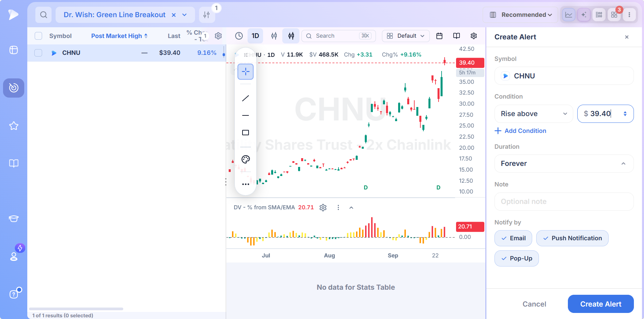Open the Recommended layout dropdown
The height and width of the screenshot is (319, 644).
[520, 15]
